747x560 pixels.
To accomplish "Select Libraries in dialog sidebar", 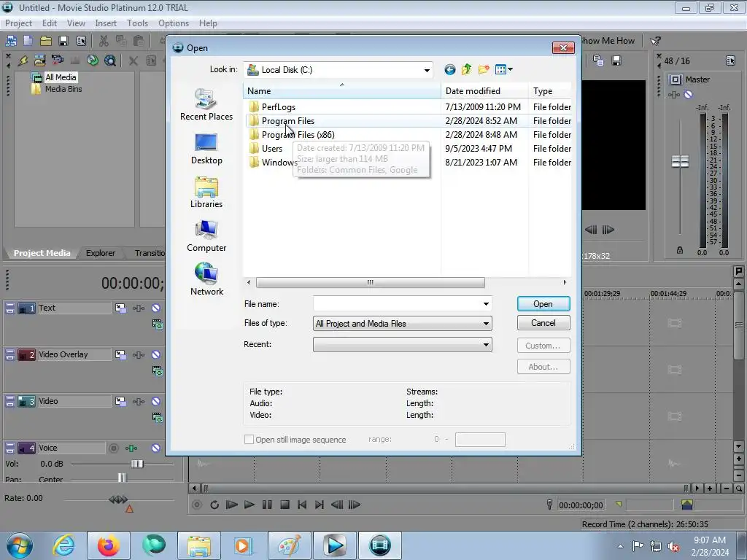I will point(206,192).
